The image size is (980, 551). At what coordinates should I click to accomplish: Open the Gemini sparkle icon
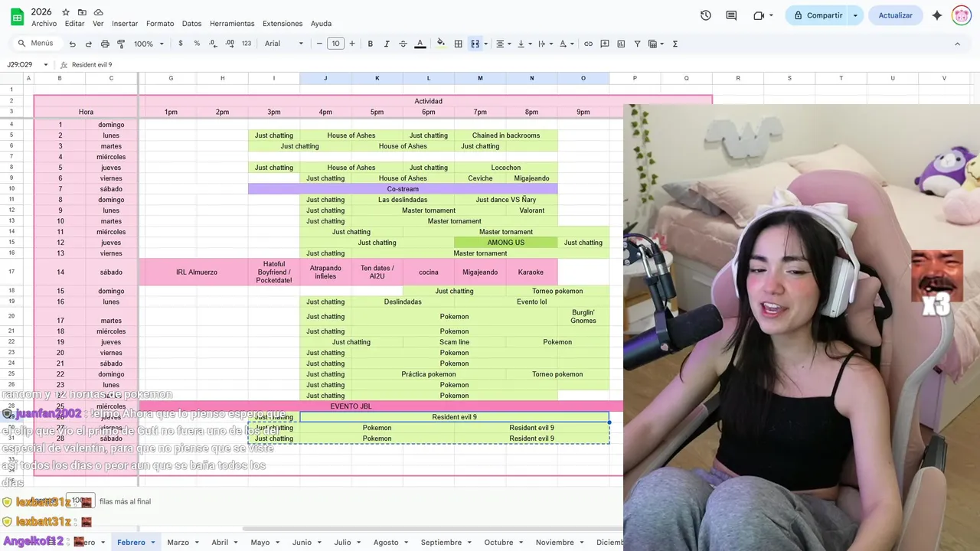click(x=937, y=15)
